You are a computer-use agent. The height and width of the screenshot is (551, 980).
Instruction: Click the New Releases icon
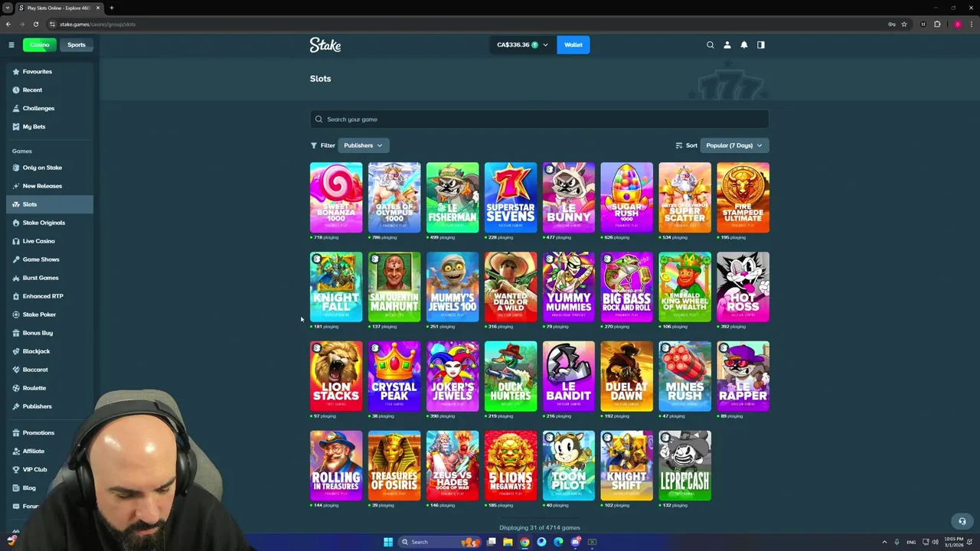click(16, 186)
